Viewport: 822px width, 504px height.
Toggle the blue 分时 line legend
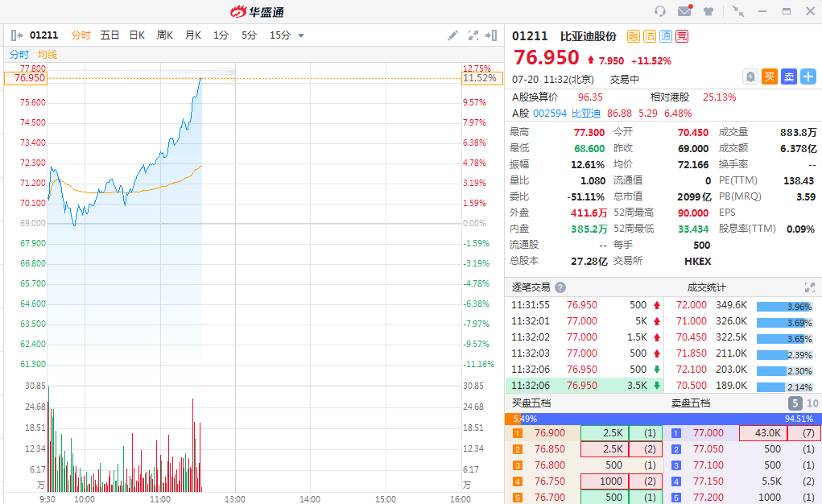click(19, 55)
